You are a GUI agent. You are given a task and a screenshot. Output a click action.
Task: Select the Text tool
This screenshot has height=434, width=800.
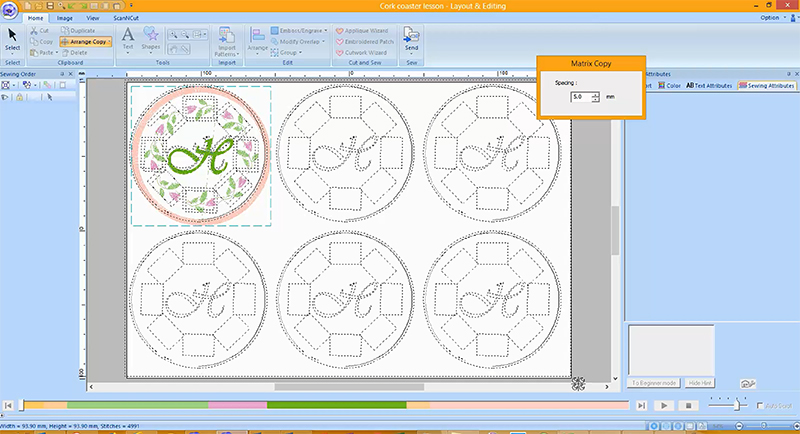tap(128, 40)
